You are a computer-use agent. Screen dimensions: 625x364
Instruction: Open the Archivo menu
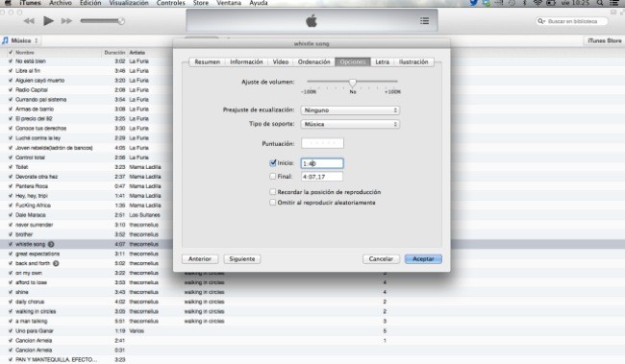coord(61,3)
